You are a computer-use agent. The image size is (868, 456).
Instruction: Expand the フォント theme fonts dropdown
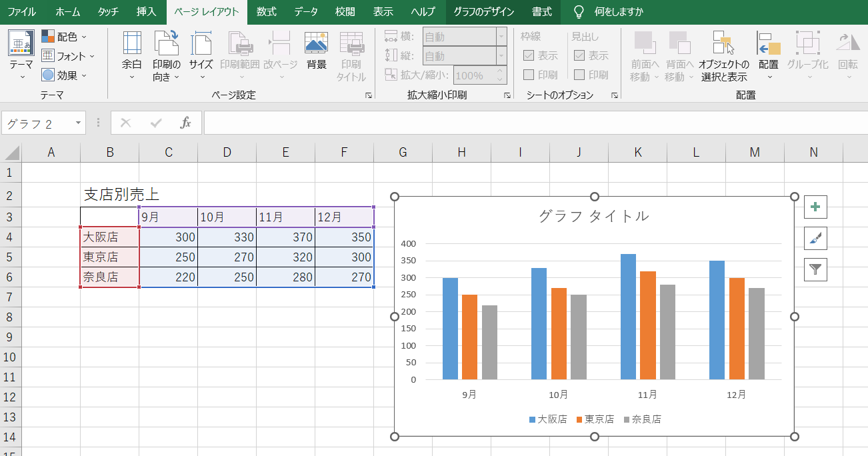(x=68, y=56)
